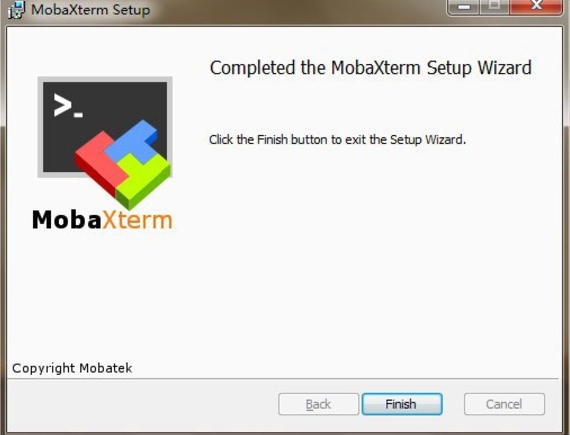Click the green block in the MobaXterm logo
Viewport: 570px width, 435px height.
click(142, 180)
